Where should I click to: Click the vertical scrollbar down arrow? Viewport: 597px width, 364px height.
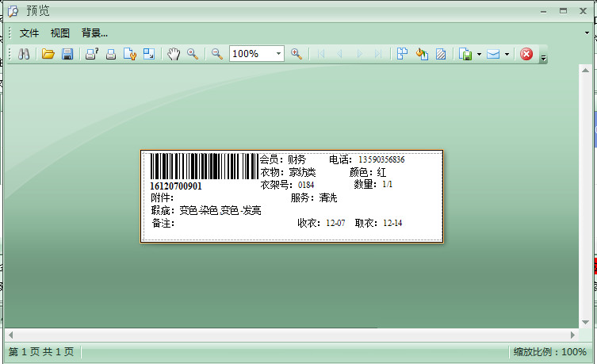point(586,323)
